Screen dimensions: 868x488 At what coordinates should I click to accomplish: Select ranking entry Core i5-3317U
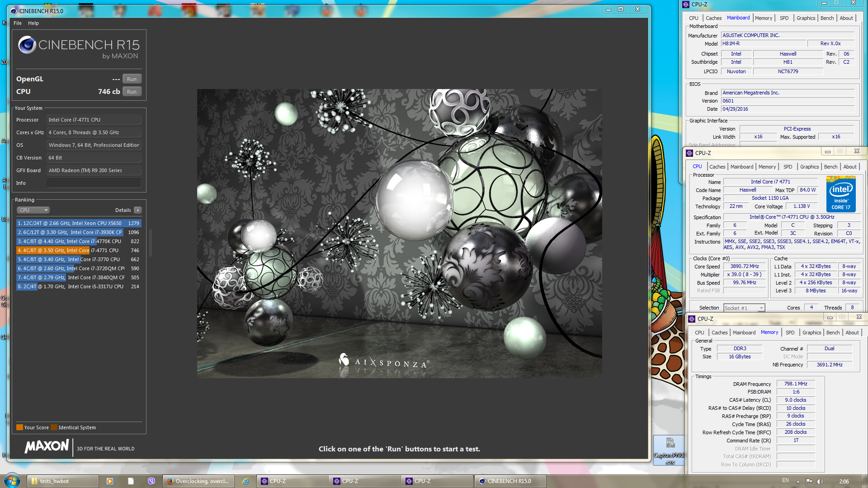click(79, 286)
